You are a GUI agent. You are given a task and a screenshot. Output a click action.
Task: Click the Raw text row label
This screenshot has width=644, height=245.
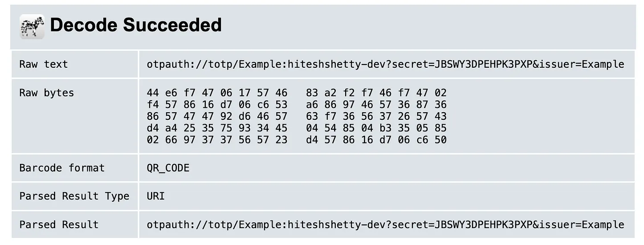tap(43, 64)
